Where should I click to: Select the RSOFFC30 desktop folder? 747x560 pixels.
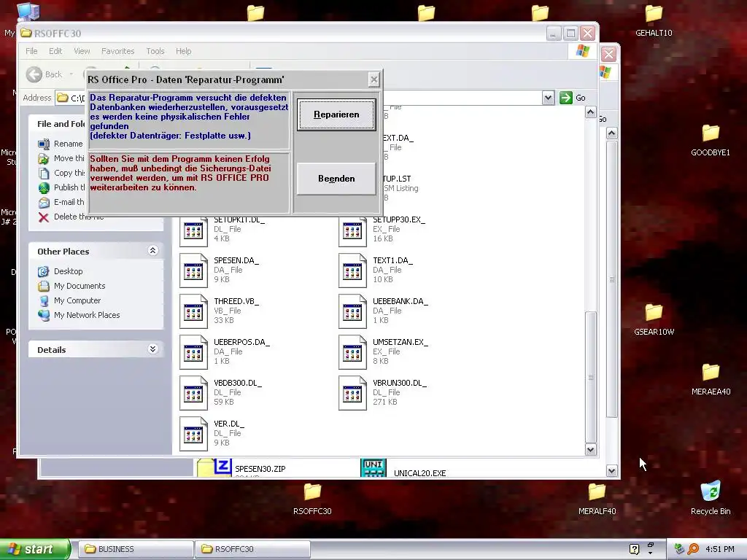pyautogui.click(x=312, y=499)
